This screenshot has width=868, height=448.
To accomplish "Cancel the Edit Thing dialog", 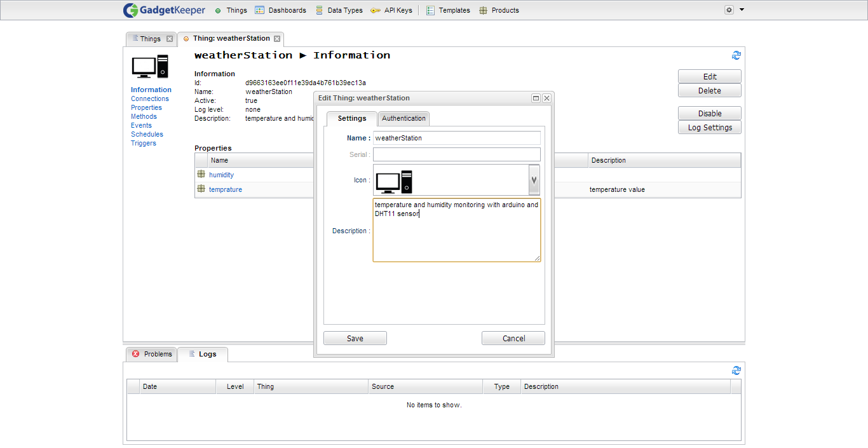I will point(513,338).
